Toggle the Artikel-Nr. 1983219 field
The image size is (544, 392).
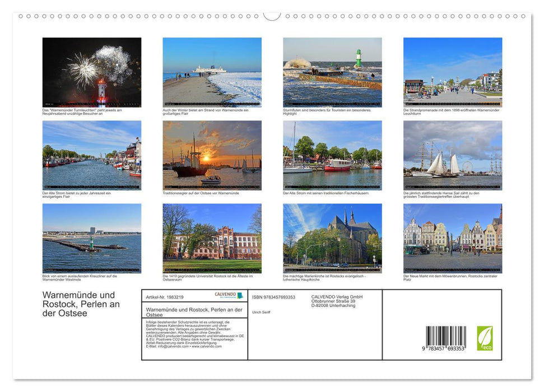coord(165,297)
